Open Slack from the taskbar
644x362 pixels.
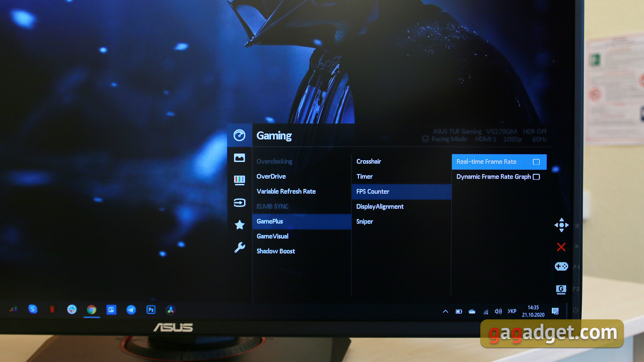[x=72, y=309]
